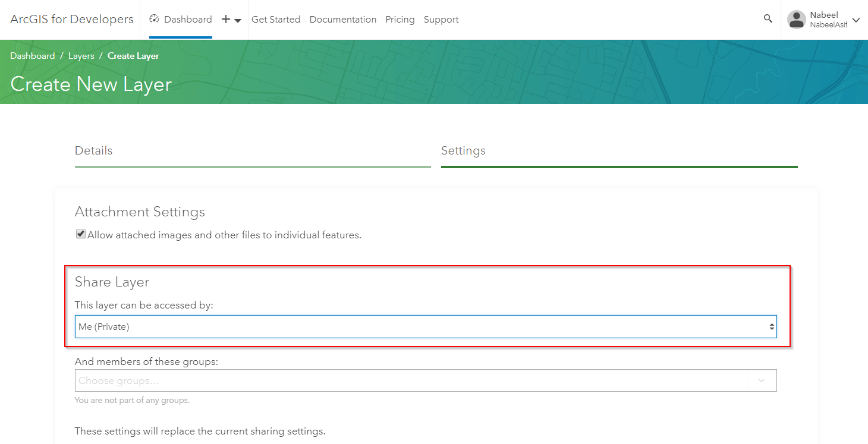Open Get Started in top navigation
Screen dimensions: 868x444
pyautogui.click(x=276, y=20)
